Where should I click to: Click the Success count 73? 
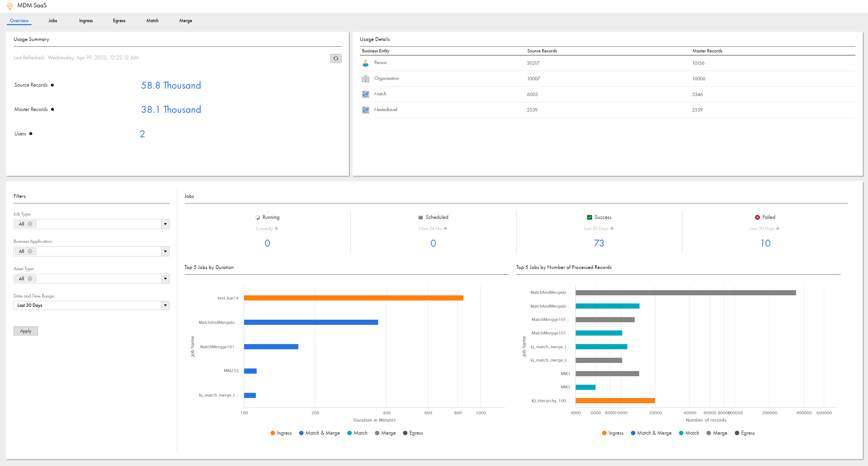[599, 243]
